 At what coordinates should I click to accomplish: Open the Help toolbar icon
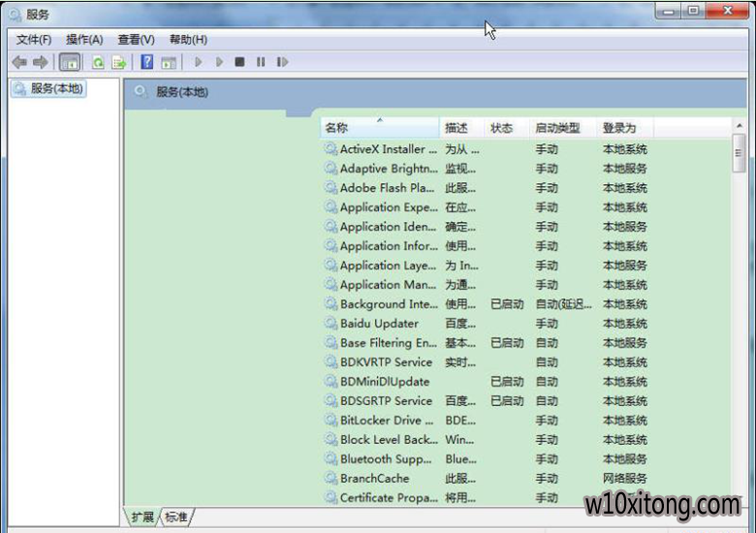(x=146, y=62)
